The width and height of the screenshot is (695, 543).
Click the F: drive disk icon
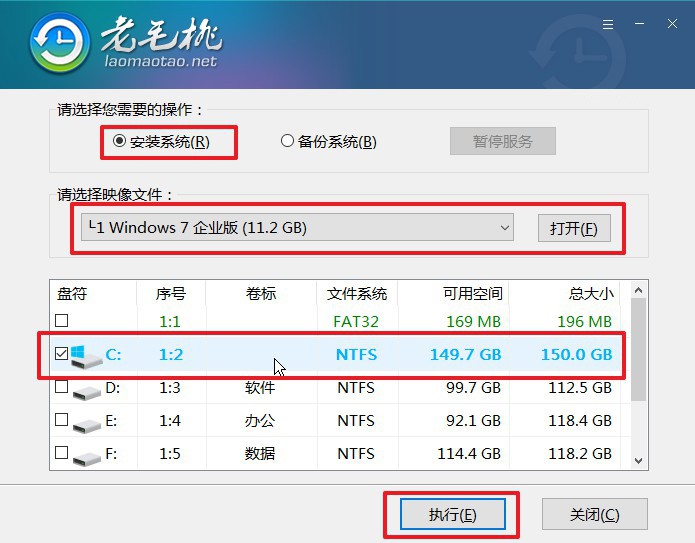pyautogui.click(x=87, y=456)
